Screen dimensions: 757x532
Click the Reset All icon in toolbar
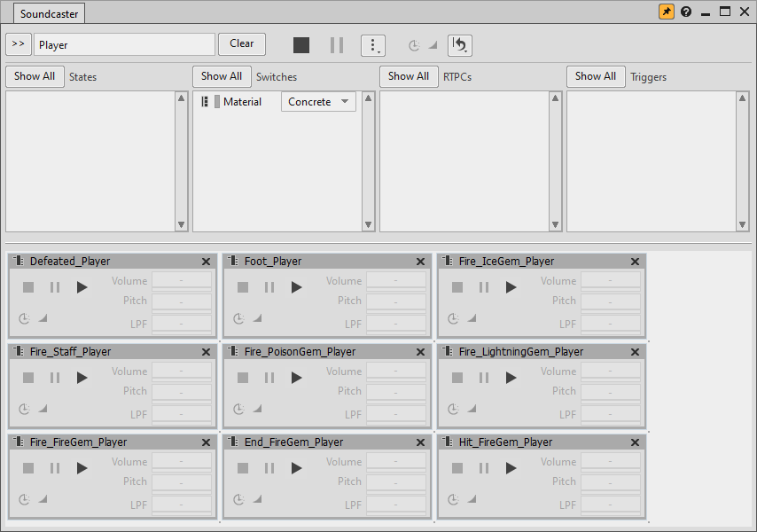coord(460,45)
